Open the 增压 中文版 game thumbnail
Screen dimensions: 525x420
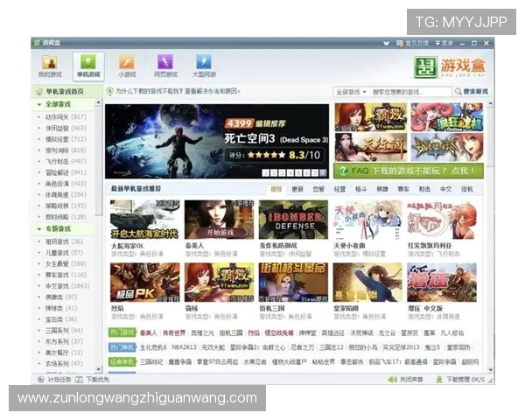tap(442, 282)
